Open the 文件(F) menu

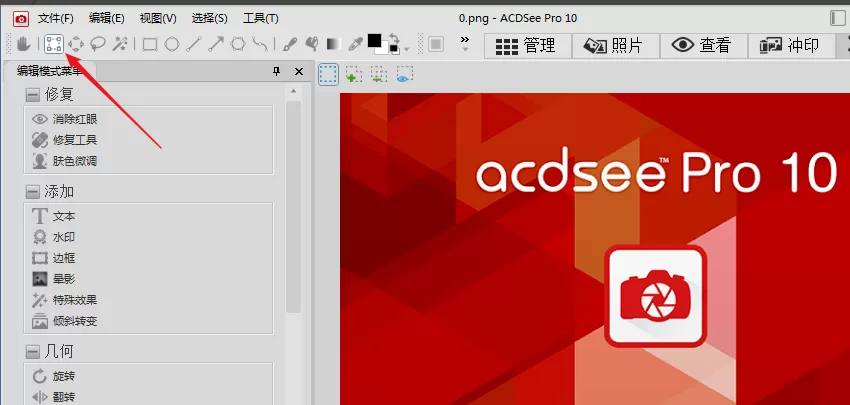coord(55,18)
